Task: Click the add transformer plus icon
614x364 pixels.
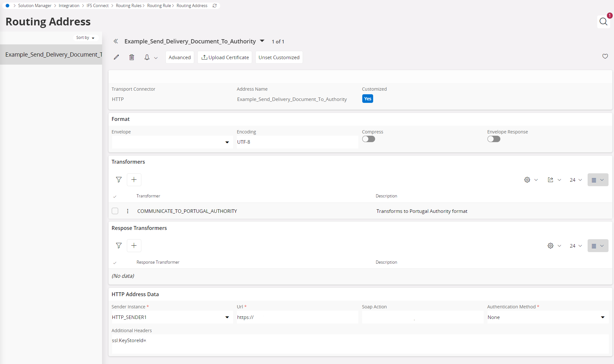Action: click(134, 179)
